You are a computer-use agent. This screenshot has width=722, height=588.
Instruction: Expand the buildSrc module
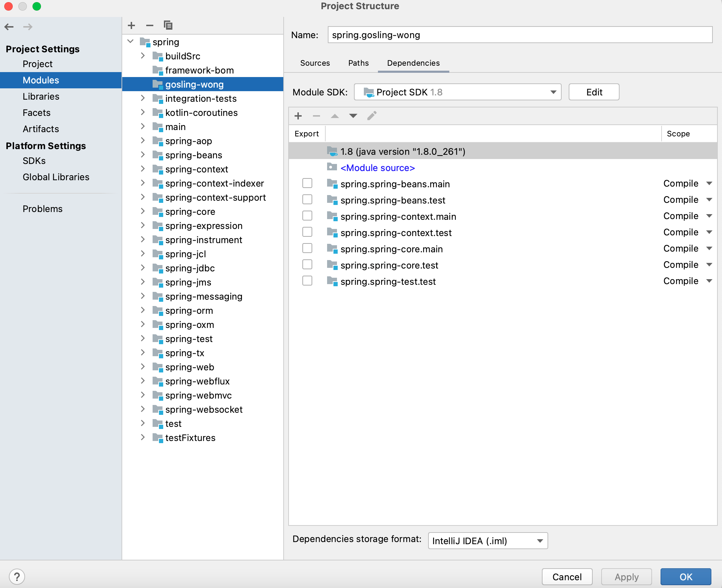pos(143,55)
